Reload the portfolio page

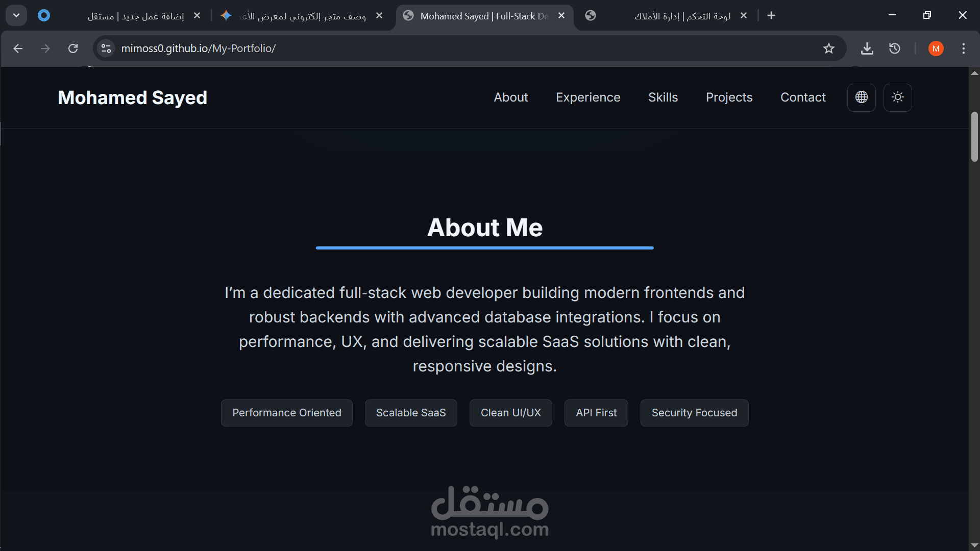point(73,48)
